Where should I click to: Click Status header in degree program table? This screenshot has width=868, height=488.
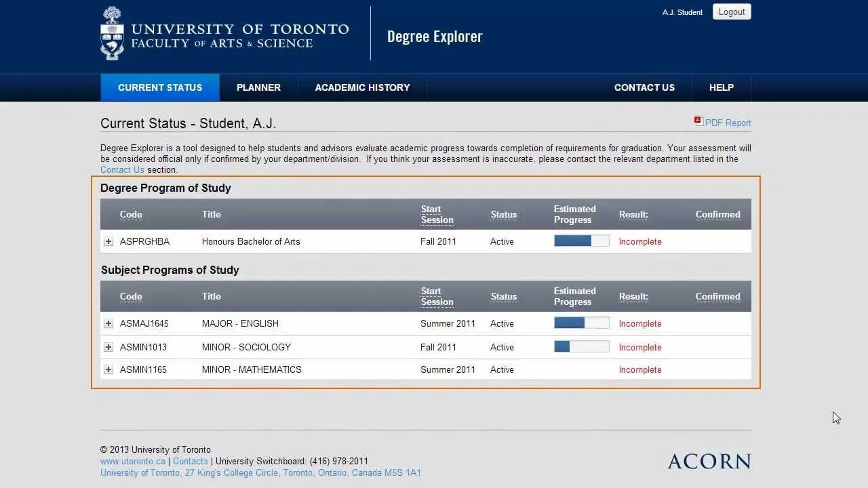[504, 214]
